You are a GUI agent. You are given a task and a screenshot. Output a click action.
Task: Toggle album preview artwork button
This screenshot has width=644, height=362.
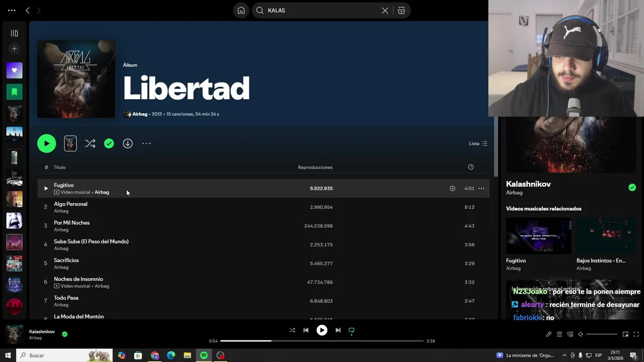point(70,143)
